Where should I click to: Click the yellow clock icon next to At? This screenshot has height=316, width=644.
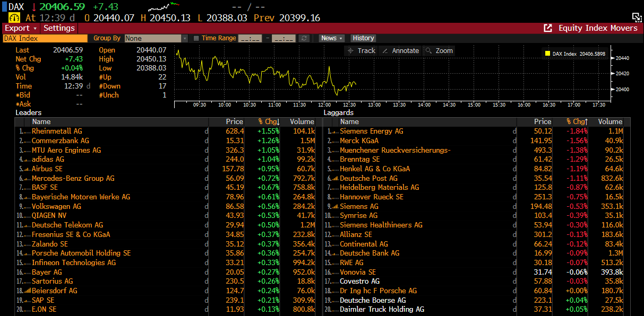[14, 18]
